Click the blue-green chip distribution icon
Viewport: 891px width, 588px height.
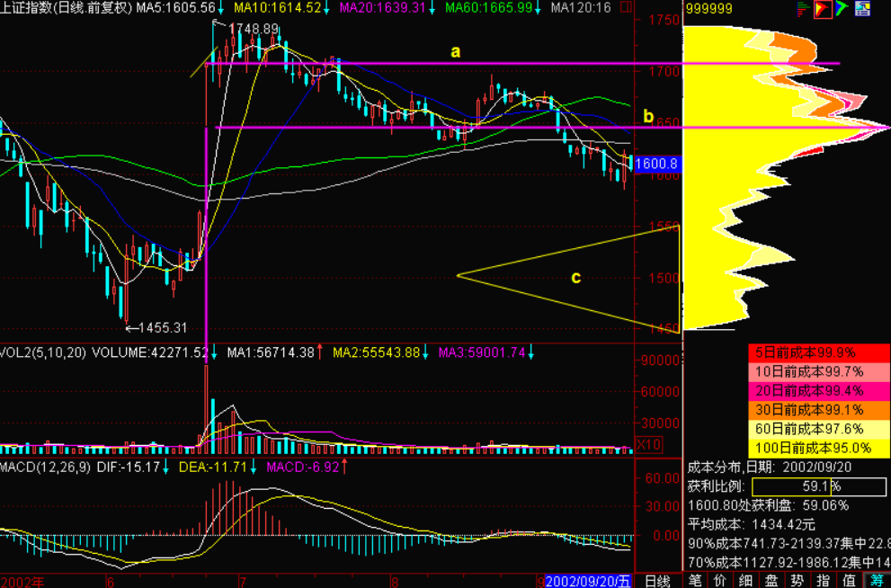pos(841,10)
